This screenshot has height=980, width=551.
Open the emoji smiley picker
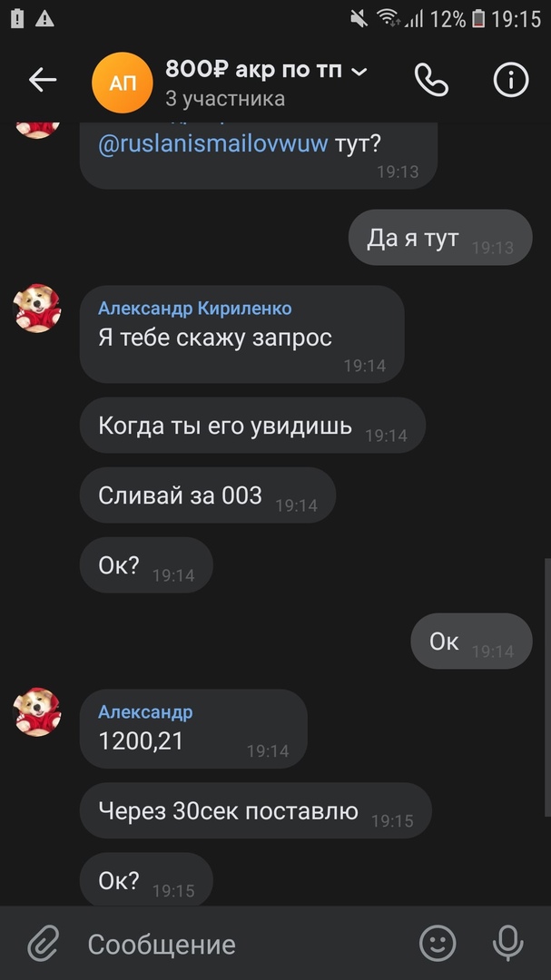(438, 943)
